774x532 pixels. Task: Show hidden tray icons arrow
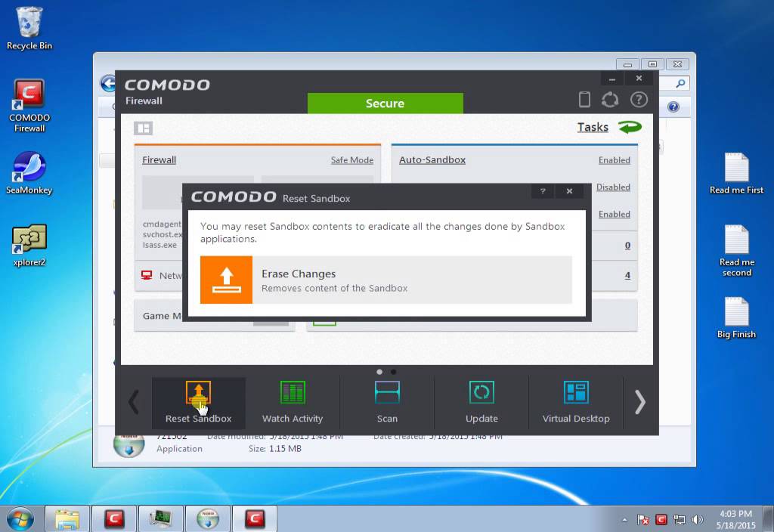pyautogui.click(x=624, y=520)
